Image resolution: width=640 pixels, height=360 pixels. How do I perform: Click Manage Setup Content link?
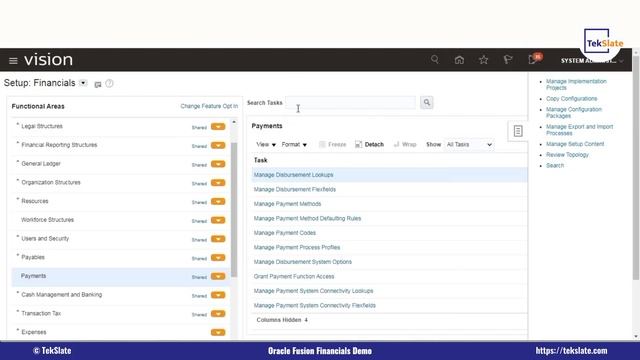click(575, 144)
